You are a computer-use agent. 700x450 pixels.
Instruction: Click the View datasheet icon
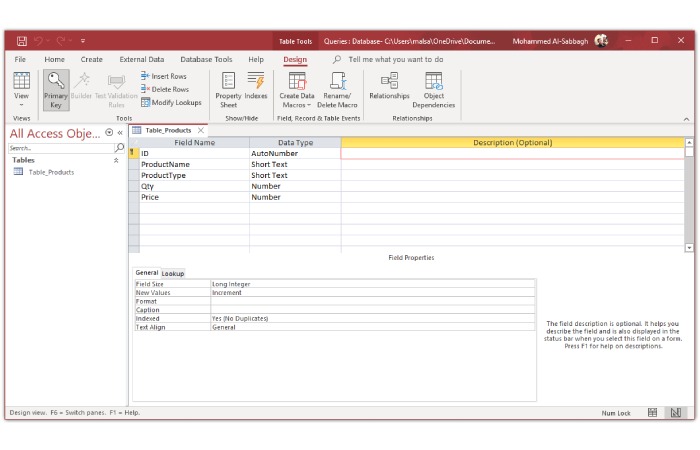(x=21, y=80)
